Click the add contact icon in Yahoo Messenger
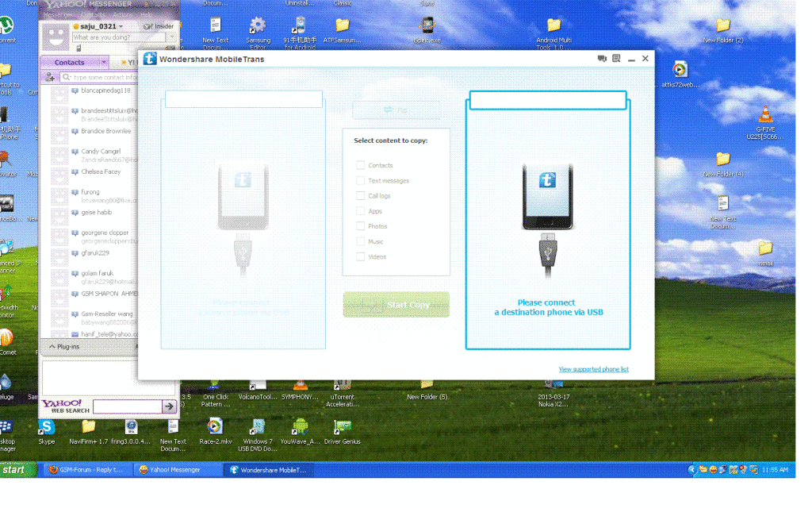 click(50, 77)
